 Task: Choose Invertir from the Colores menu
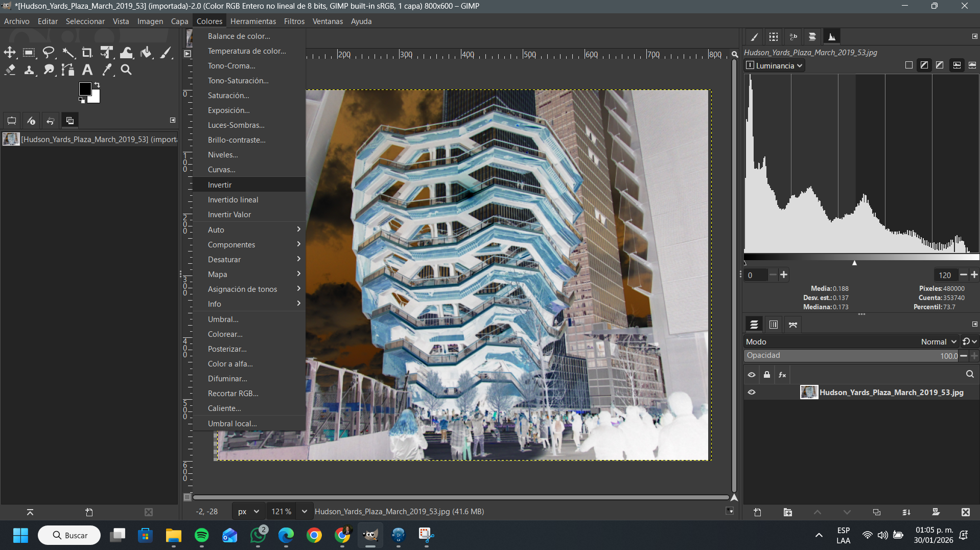pyautogui.click(x=220, y=185)
